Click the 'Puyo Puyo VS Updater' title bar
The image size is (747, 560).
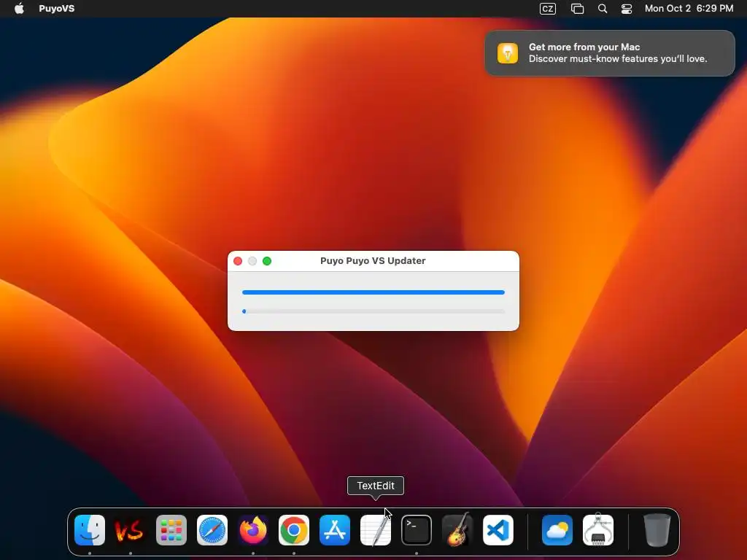373,261
